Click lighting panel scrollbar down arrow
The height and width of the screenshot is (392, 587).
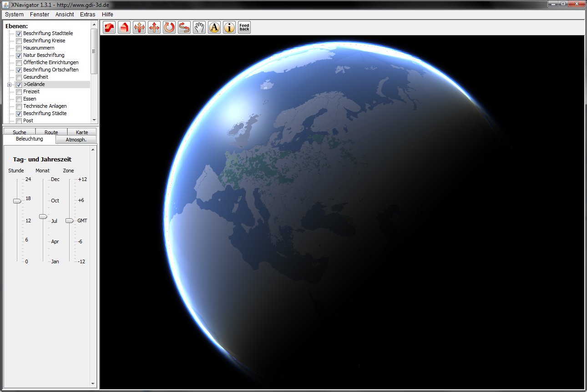(x=93, y=384)
